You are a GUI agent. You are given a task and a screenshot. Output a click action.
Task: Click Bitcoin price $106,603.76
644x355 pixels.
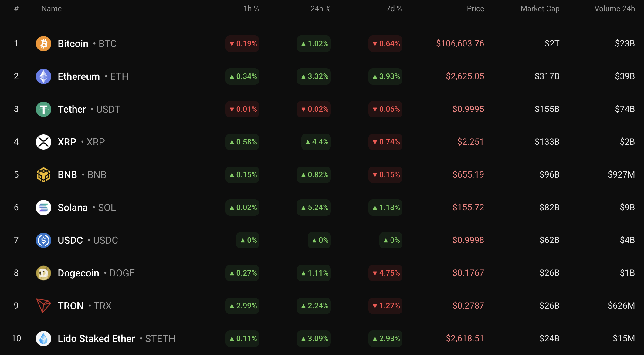pyautogui.click(x=460, y=44)
